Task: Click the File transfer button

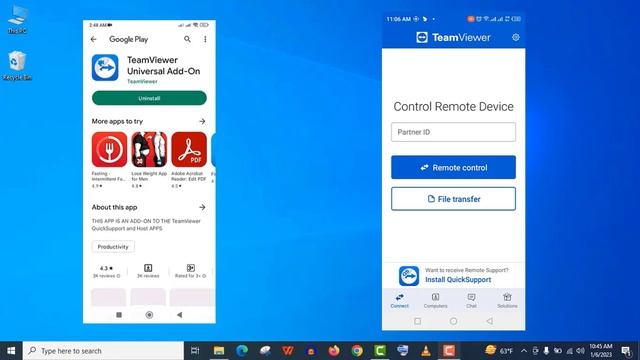Action: (453, 199)
